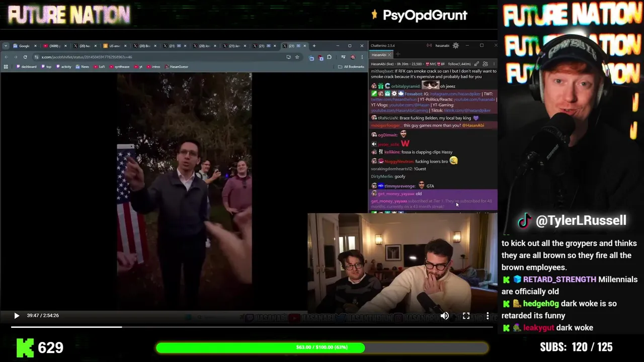Open Chrome tab search chevron
Viewport: 644px width, 362px height.
click(x=6, y=46)
